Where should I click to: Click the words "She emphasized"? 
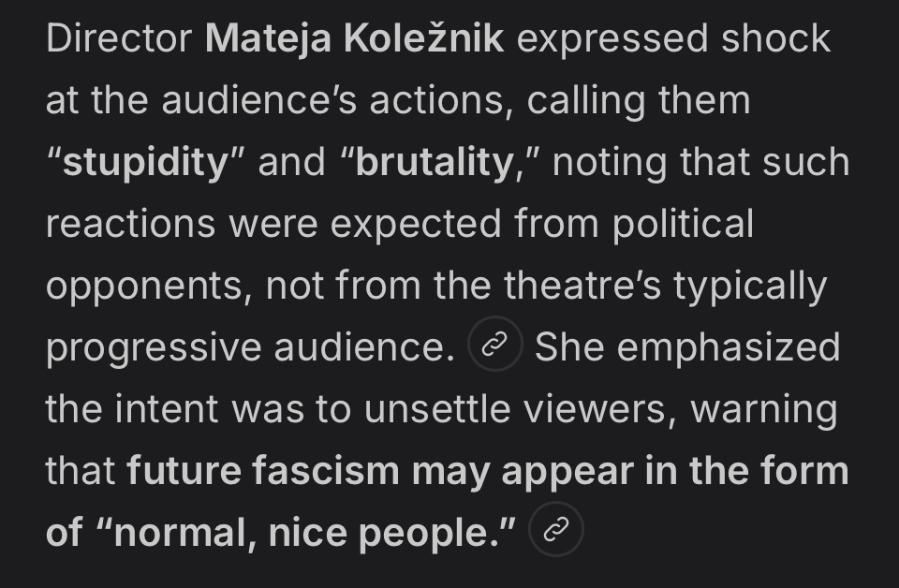[x=686, y=346]
